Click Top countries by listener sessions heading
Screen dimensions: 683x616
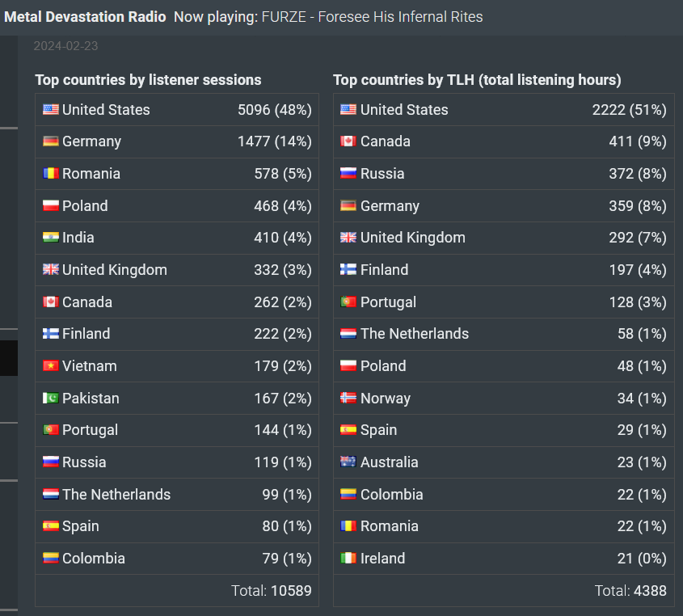(148, 80)
